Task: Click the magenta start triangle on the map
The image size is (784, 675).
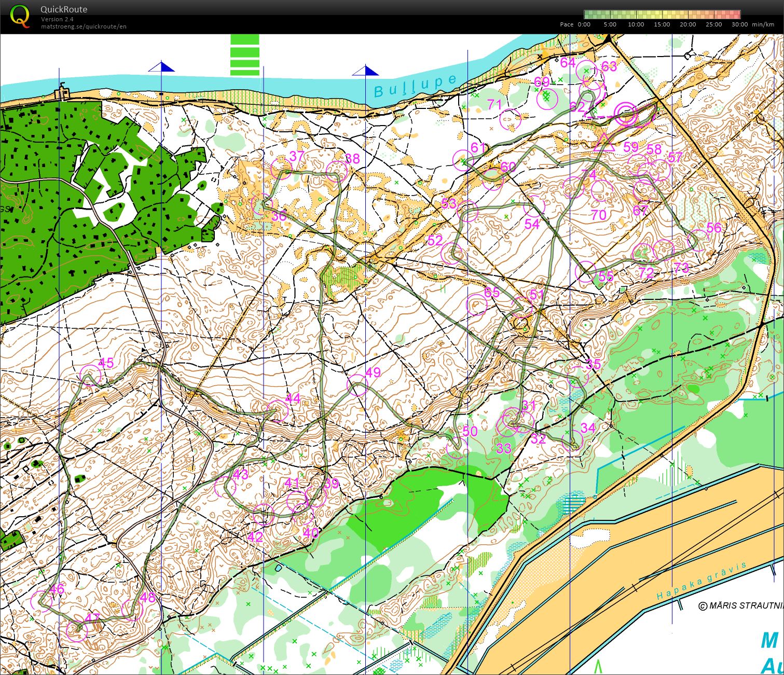Action: coord(604,142)
